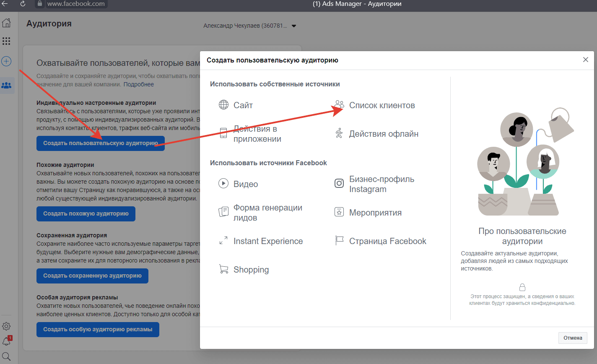Screen dimensions: 597x364
Task: Click the address bar showing www.facebook.com
Action: (71, 4)
